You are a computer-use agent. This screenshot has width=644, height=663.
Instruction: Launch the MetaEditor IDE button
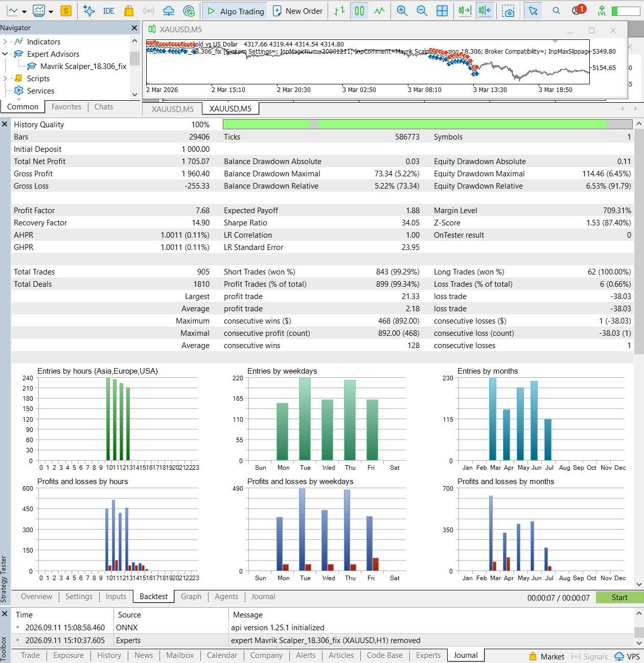[109, 11]
